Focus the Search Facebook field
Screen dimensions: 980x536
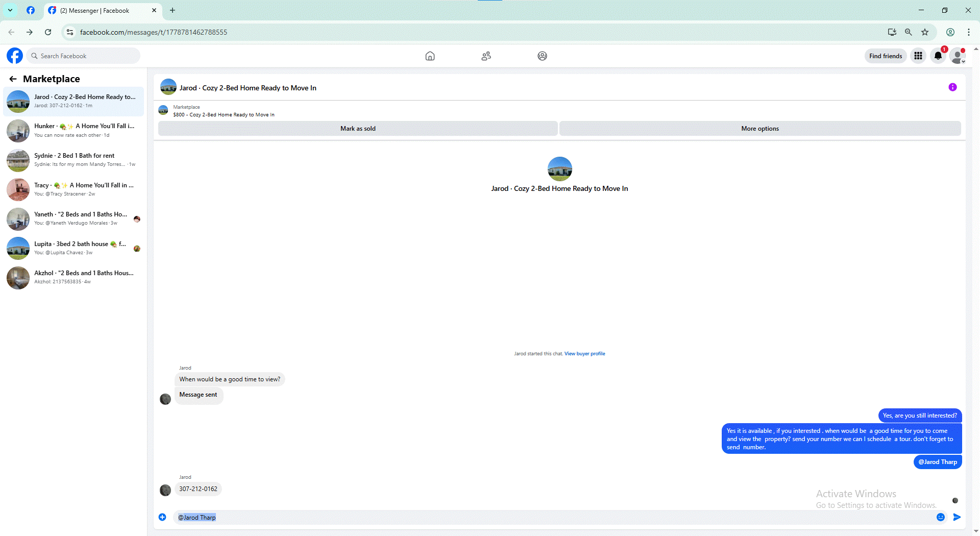point(84,56)
